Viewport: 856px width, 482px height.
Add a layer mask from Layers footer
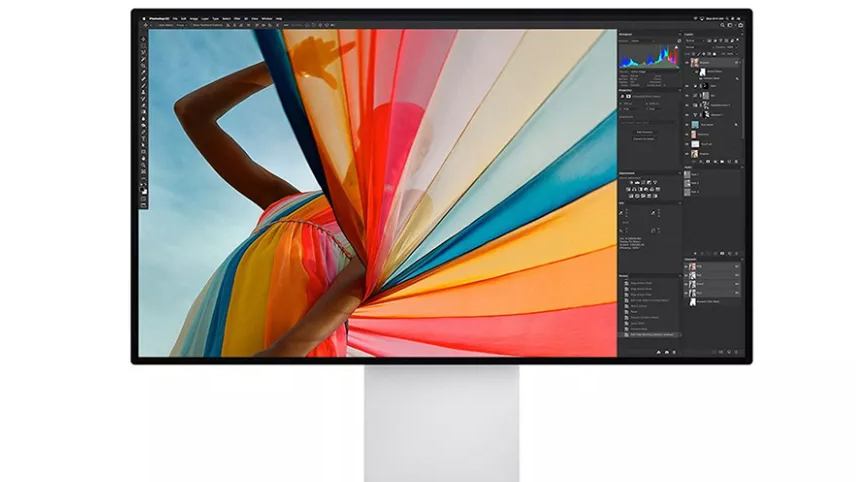pos(708,162)
